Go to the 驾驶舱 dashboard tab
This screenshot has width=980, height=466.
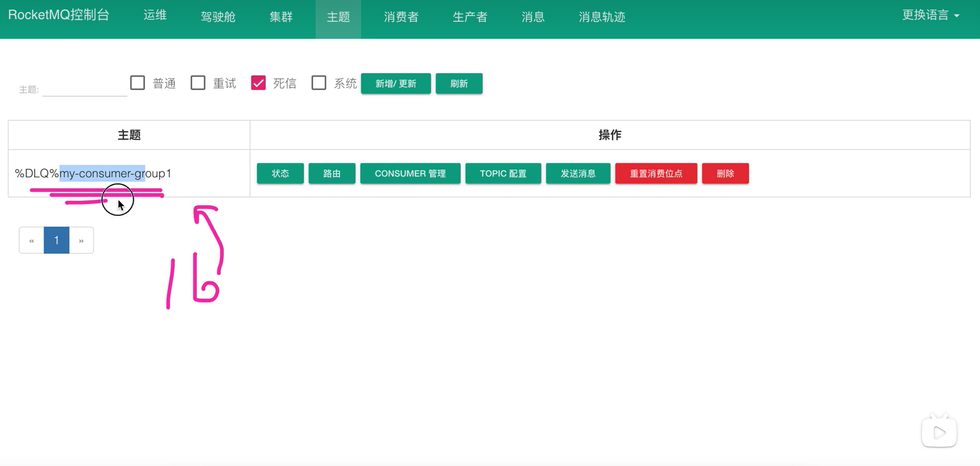218,17
